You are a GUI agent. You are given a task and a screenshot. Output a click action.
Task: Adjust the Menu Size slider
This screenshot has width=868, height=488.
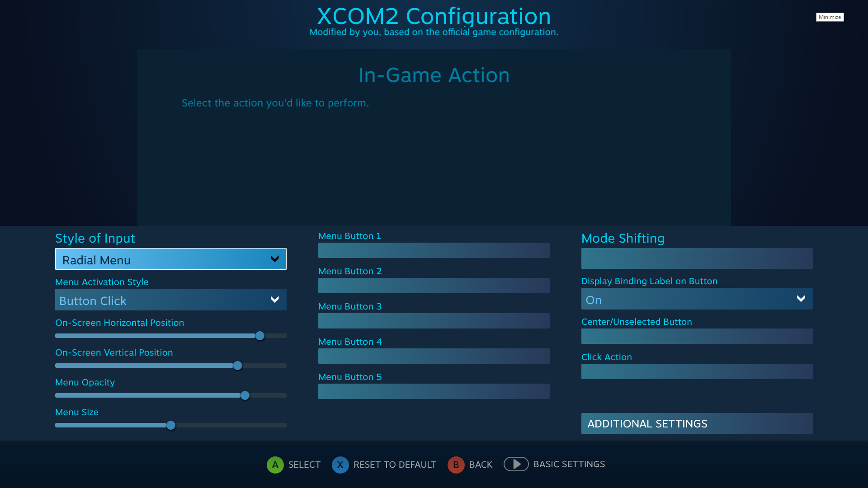click(171, 425)
